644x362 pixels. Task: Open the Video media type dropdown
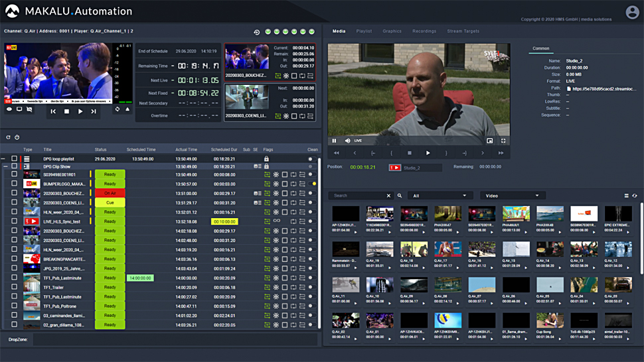(x=513, y=196)
